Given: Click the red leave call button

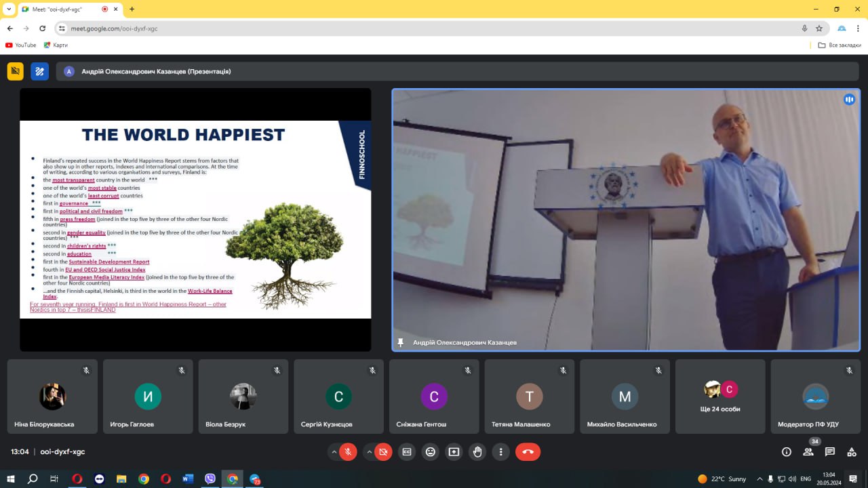Looking at the screenshot, I should pyautogui.click(x=528, y=451).
